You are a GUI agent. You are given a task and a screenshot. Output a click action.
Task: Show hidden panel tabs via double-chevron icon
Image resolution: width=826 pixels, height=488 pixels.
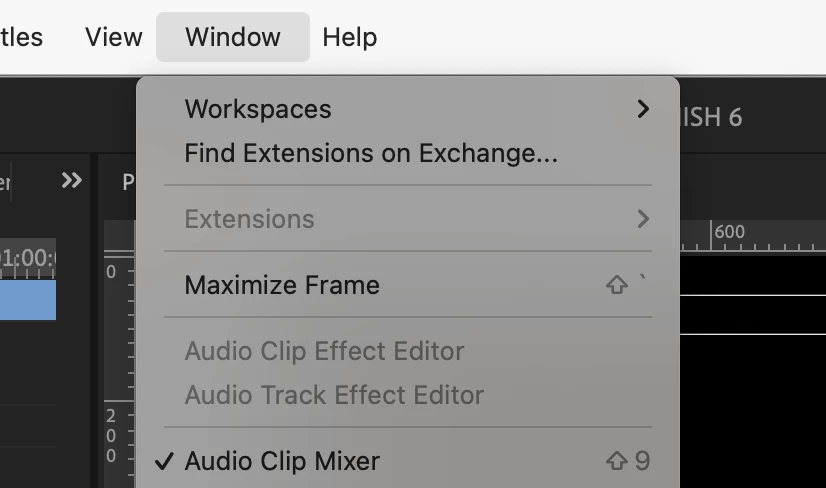[x=72, y=180]
